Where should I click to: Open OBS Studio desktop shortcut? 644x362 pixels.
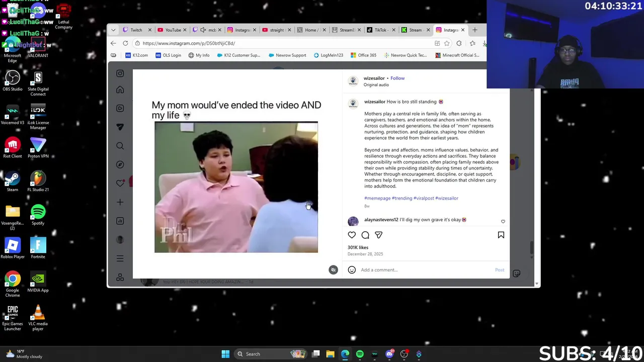click(13, 81)
